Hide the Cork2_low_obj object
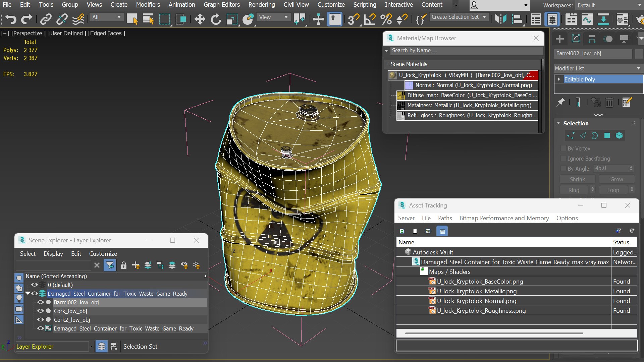The width and height of the screenshot is (644, 362). pos(41,320)
